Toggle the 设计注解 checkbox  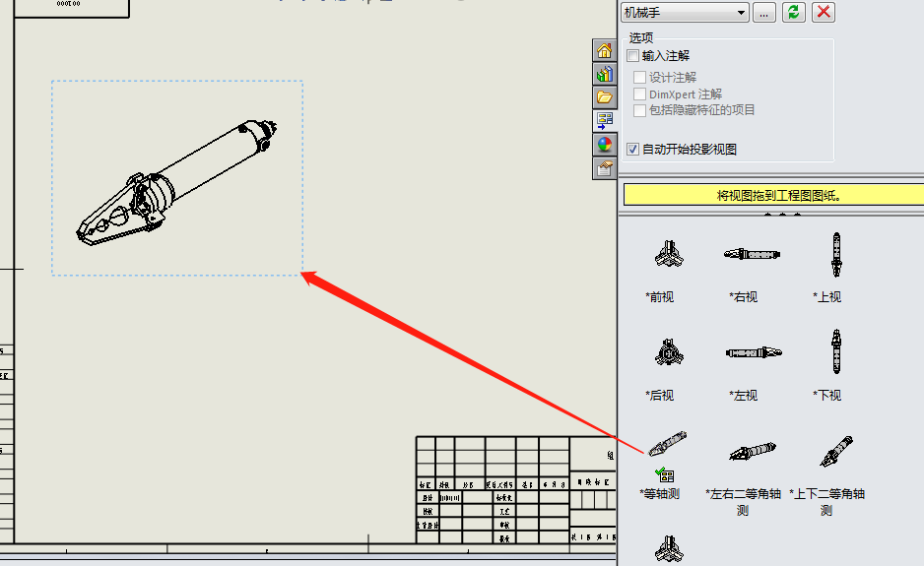(639, 77)
